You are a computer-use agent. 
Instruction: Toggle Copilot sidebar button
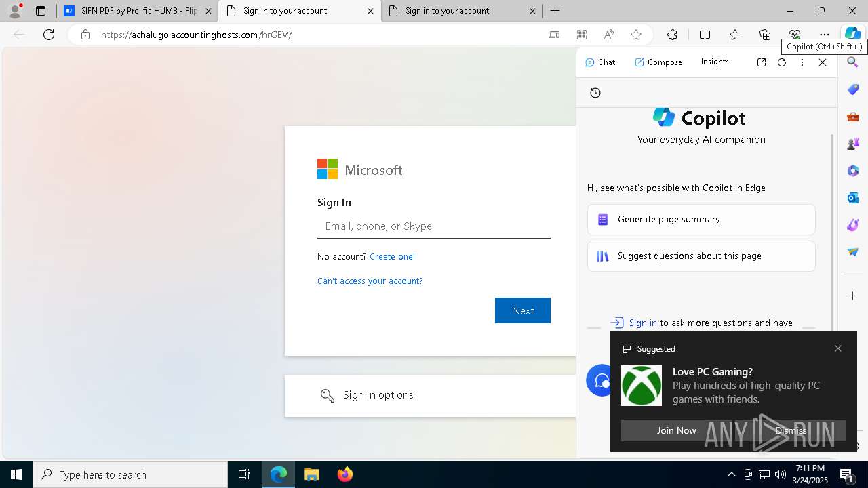pos(852,35)
